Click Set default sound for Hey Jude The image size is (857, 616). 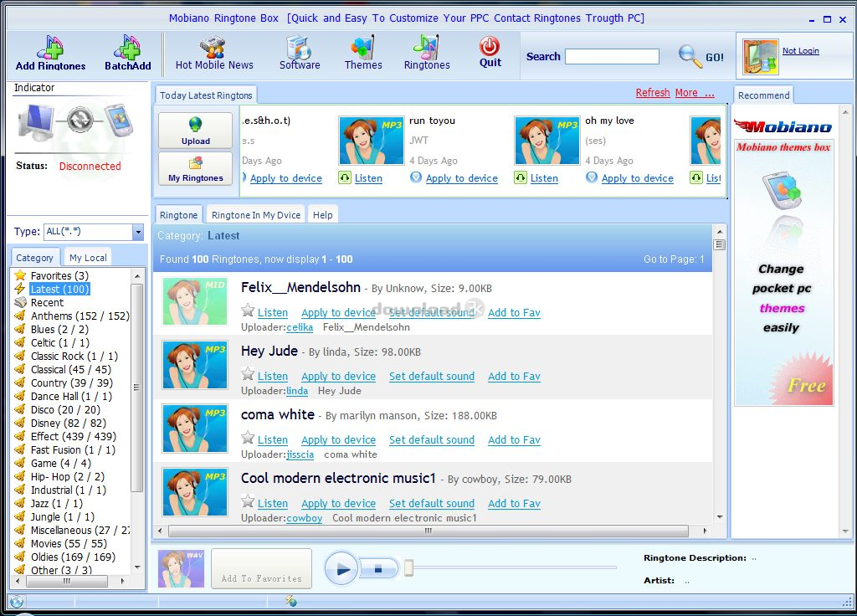432,376
